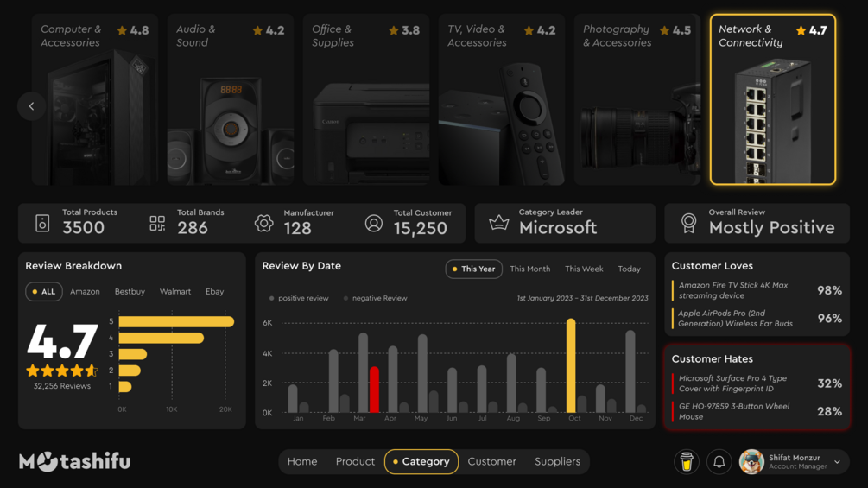Open the Suppliers tab
Image resolution: width=868 pixels, height=488 pixels.
[557, 461]
